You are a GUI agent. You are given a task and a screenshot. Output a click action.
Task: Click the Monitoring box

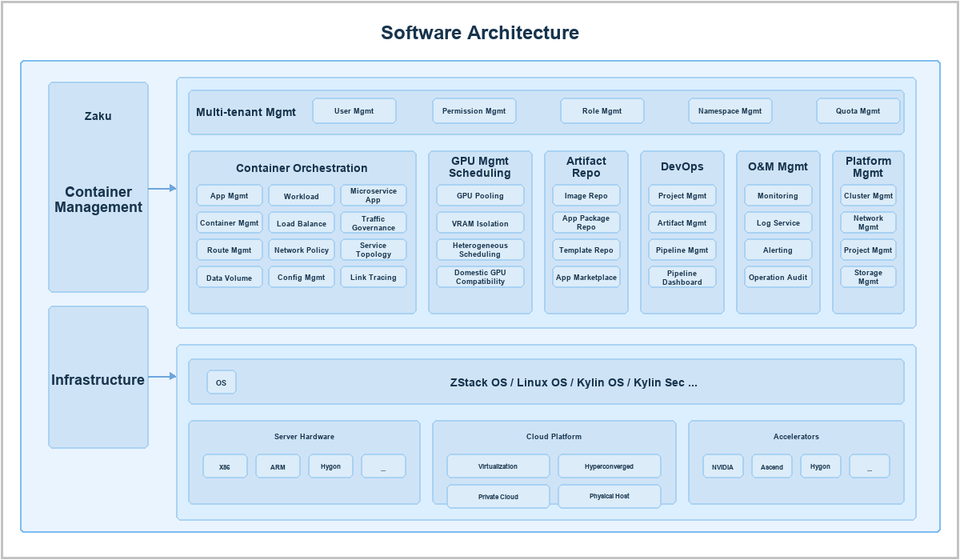pos(778,196)
